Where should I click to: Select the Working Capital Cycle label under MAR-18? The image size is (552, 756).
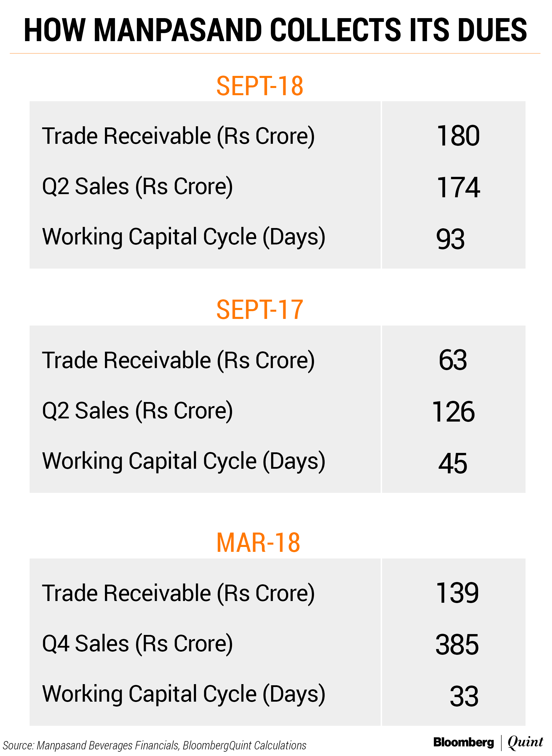[183, 694]
